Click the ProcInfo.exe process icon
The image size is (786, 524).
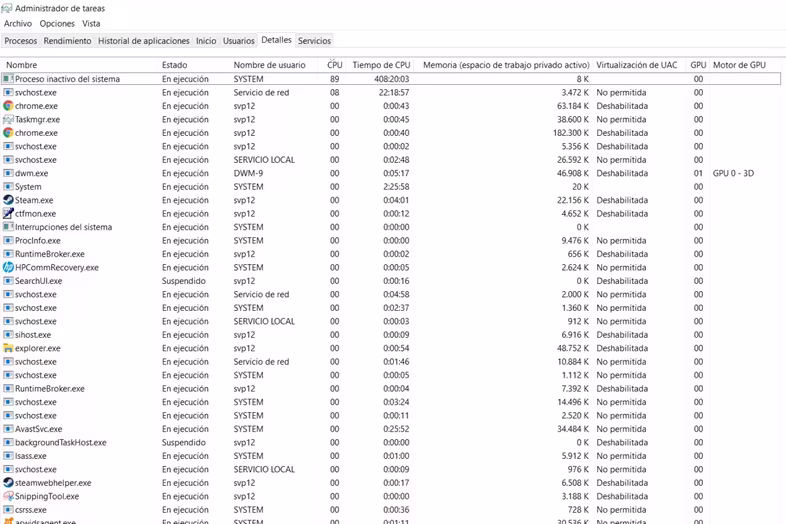click(x=8, y=240)
